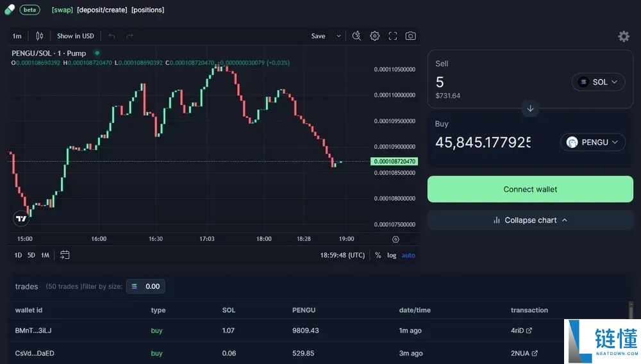The width and height of the screenshot is (641, 364).
Task: Open chart settings gear icon
Action: click(x=374, y=36)
